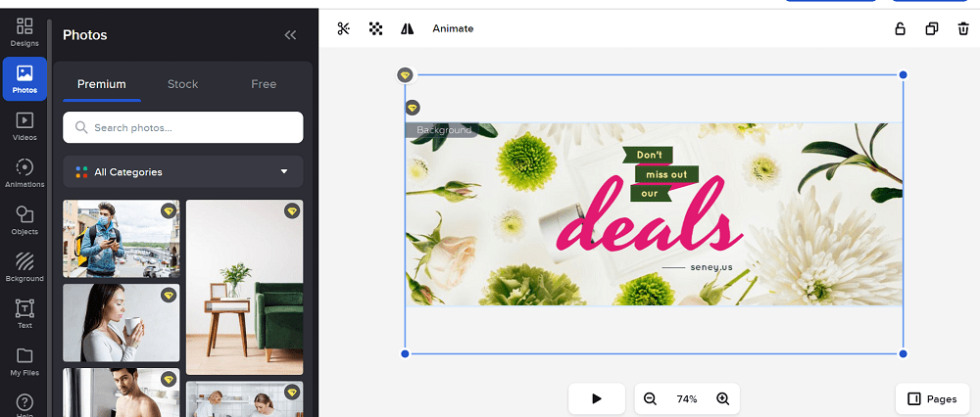Open the Pages panel

pos(933,399)
